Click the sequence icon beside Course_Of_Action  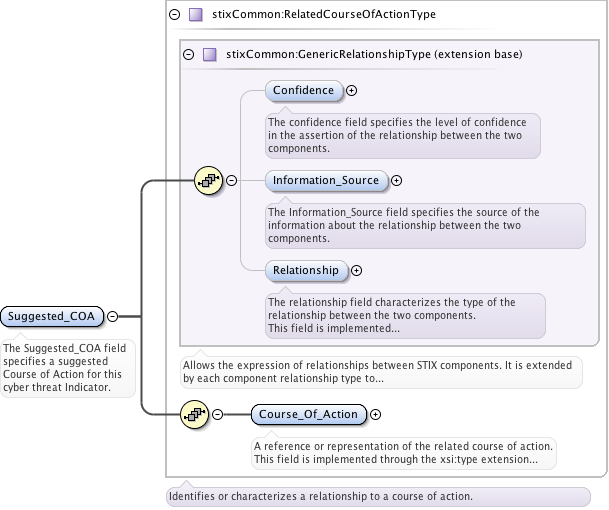[x=194, y=414]
